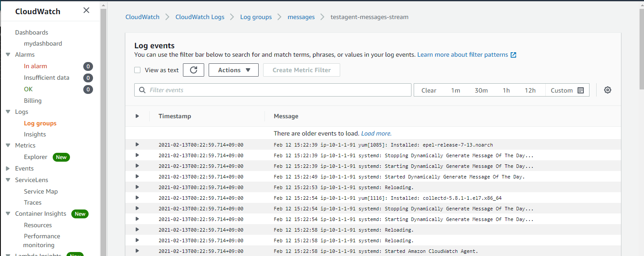
Task: Click the Create Metric Filter button
Action: [x=301, y=70]
